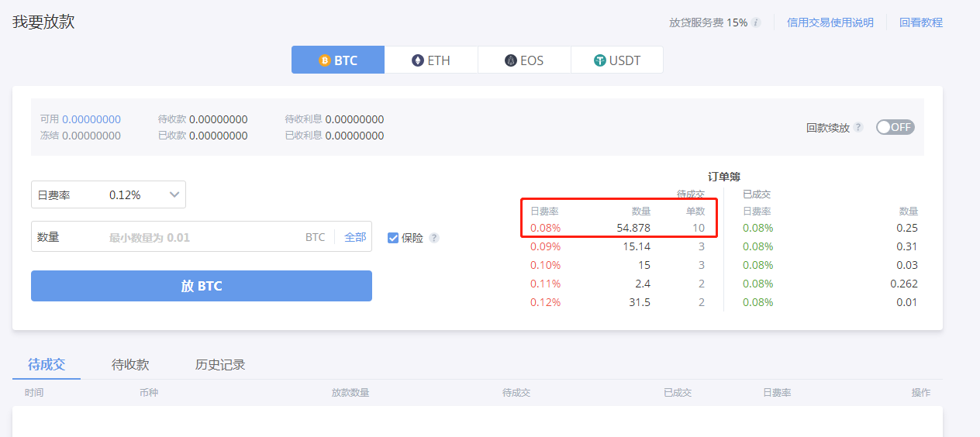This screenshot has height=437, width=980.
Task: Open the 历史记录 tab
Action: click(x=220, y=364)
